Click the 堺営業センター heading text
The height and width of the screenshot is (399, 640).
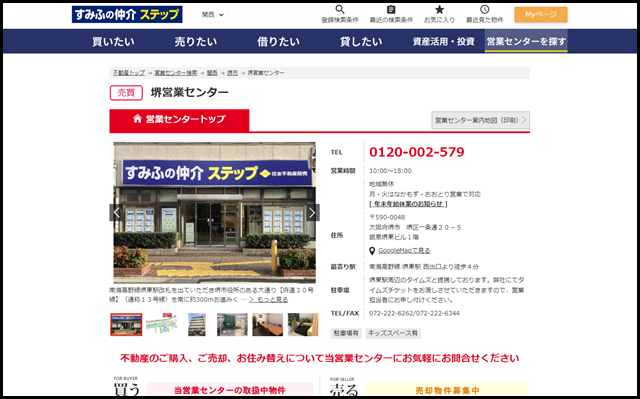(190, 93)
